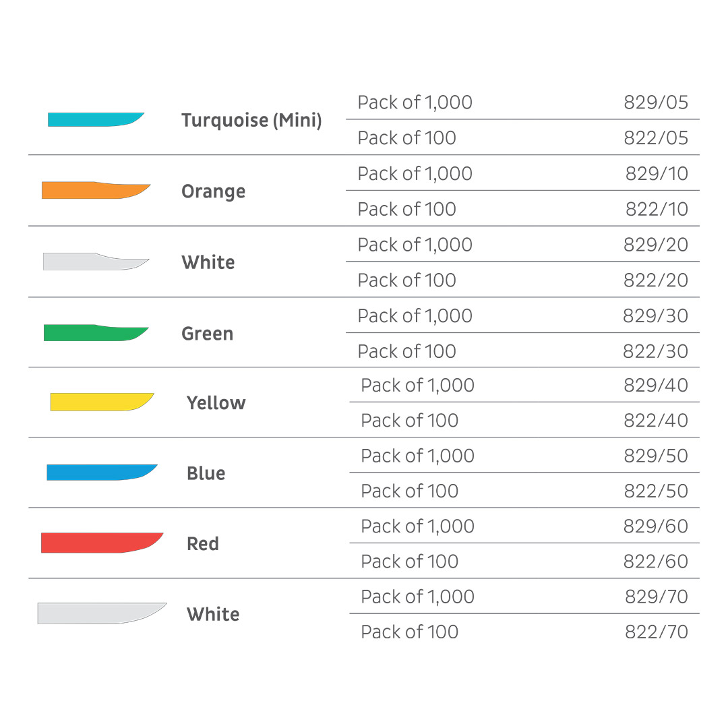Viewport: 728px width, 728px height.
Task: Click product code 829/05
Action: pos(655,102)
